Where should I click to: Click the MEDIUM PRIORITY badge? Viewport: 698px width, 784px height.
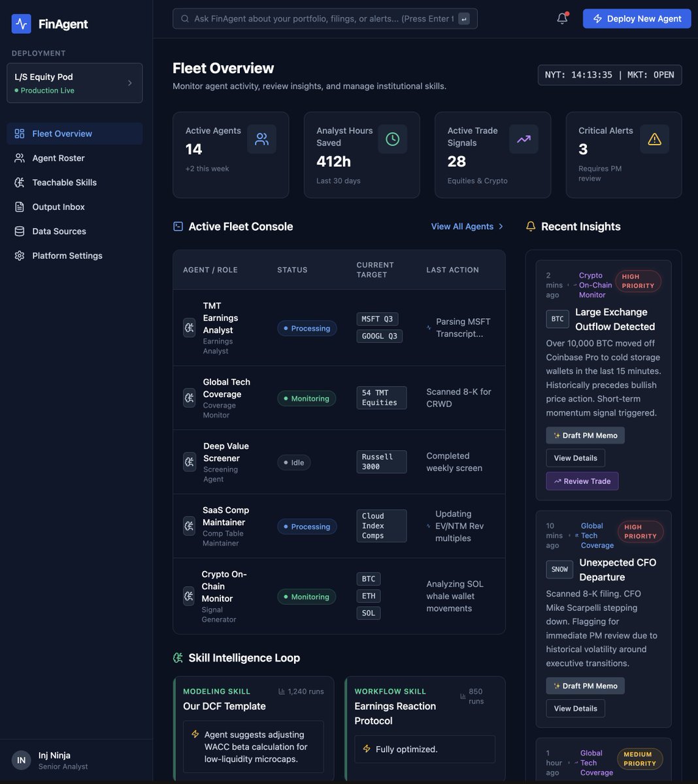(x=640, y=759)
